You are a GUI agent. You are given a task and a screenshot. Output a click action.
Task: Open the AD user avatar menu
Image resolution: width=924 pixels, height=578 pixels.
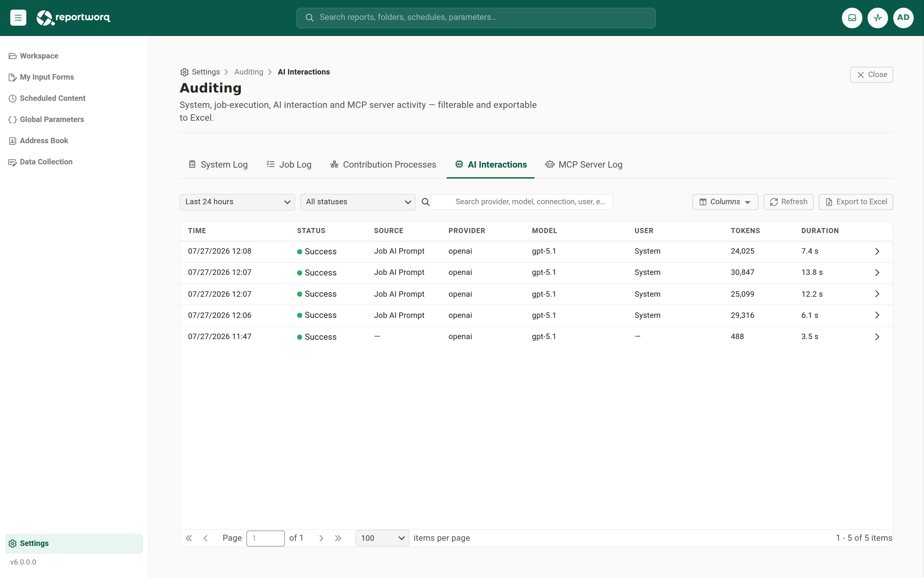(x=903, y=18)
